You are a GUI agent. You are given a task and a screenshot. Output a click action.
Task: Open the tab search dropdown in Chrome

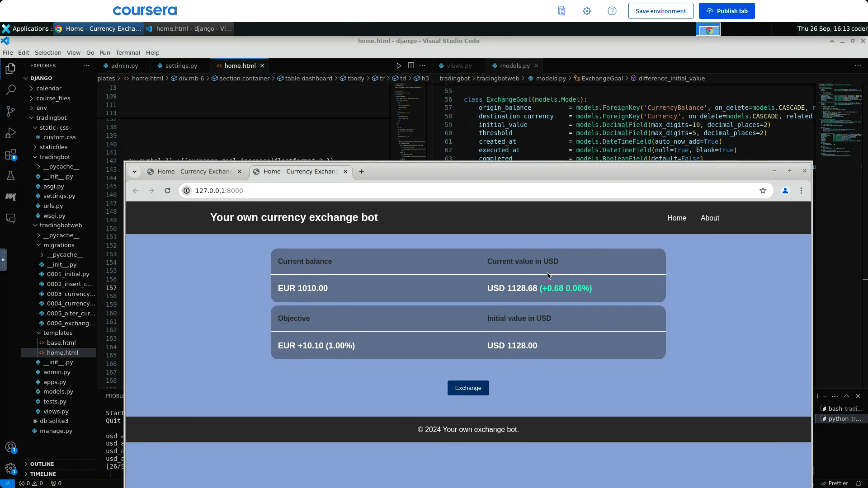click(x=134, y=172)
